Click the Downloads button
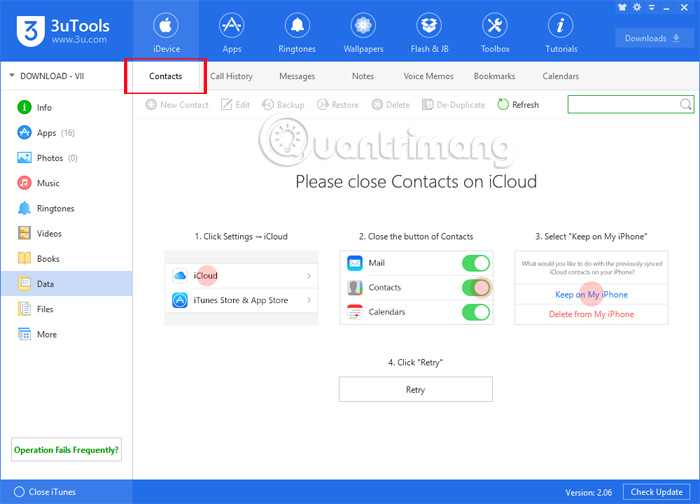The width and height of the screenshot is (700, 504). pyautogui.click(x=652, y=38)
